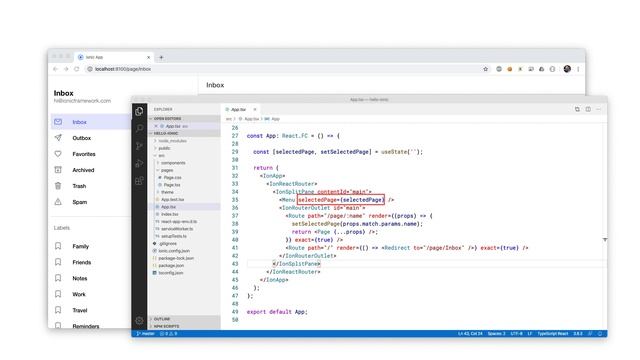Click the browser Back arrow

pyautogui.click(x=56, y=69)
